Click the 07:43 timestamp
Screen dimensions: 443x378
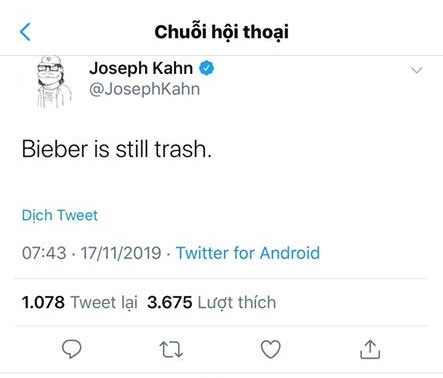click(x=44, y=253)
